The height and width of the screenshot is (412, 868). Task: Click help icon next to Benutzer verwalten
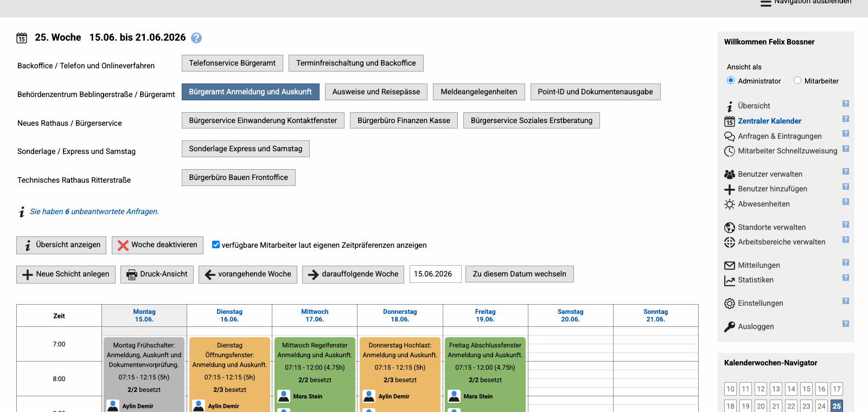[846, 171]
